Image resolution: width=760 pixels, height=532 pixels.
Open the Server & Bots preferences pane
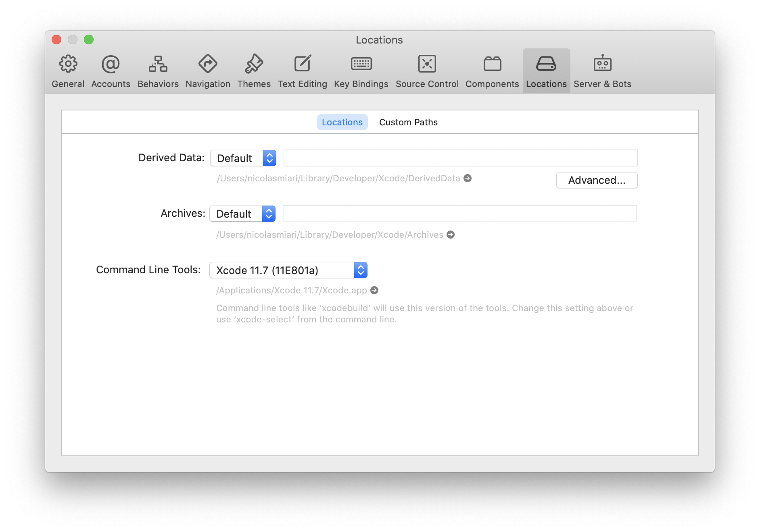pos(602,71)
